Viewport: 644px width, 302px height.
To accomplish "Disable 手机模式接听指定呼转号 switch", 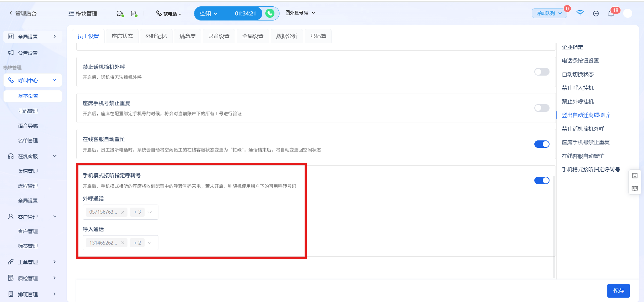I will pos(542,180).
